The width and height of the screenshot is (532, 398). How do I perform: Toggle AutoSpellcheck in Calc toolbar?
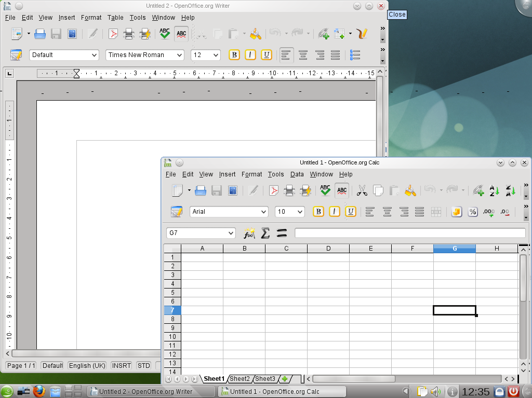[342, 190]
